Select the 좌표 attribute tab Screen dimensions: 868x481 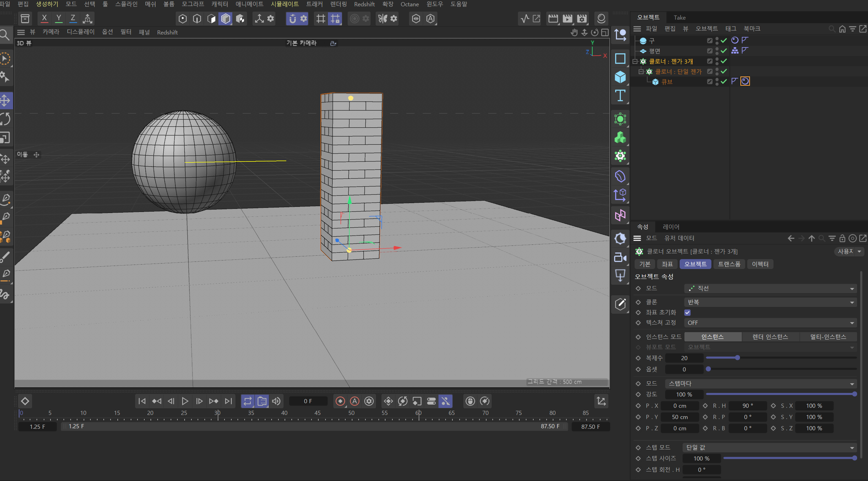click(667, 264)
